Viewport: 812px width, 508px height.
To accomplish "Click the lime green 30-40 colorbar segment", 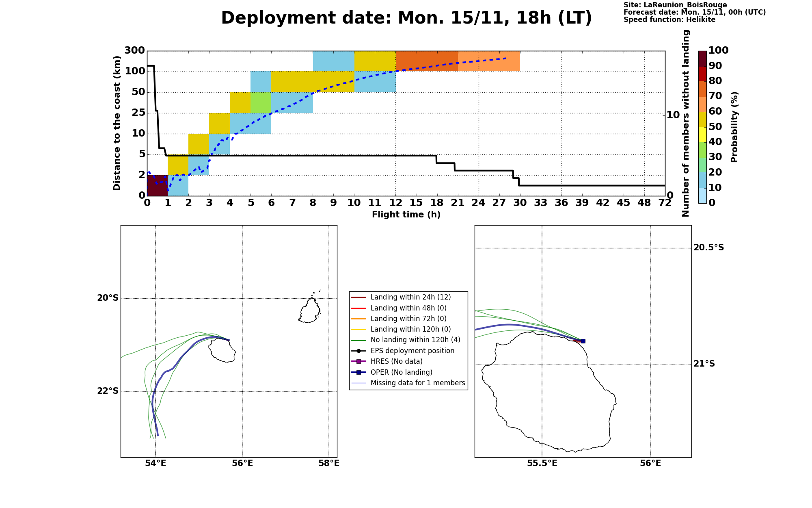I will (702, 150).
